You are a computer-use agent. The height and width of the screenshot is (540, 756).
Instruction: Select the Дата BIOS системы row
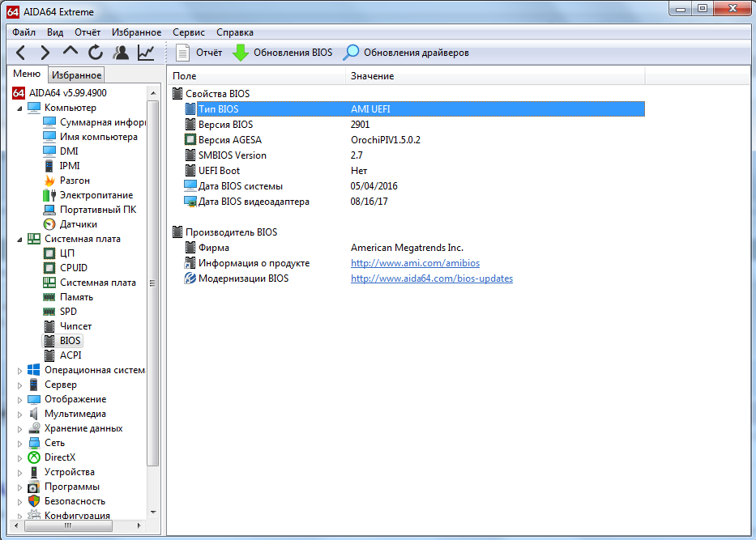pos(414,186)
